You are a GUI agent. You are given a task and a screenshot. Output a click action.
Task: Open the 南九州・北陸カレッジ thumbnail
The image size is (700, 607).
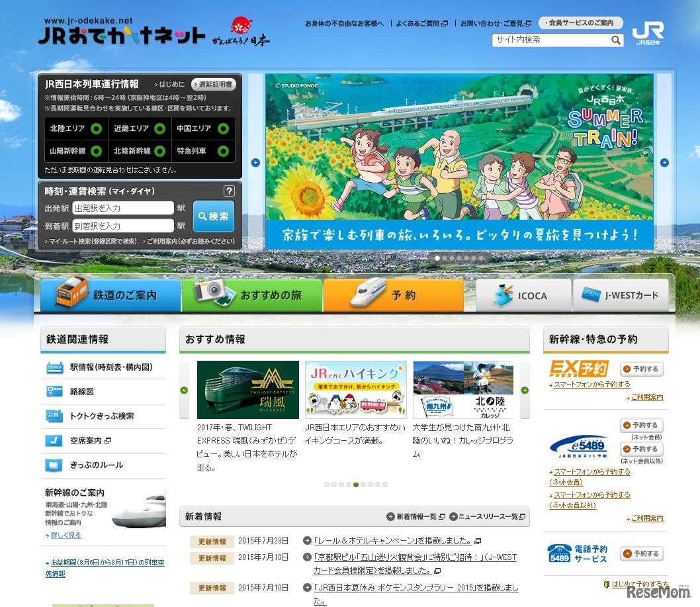pos(463,389)
